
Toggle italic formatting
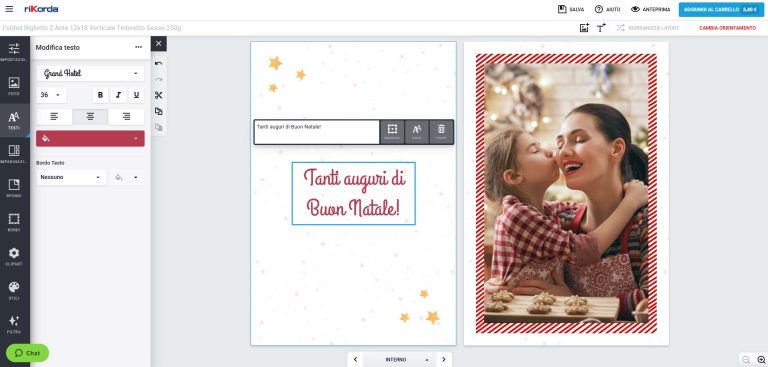pos(118,95)
